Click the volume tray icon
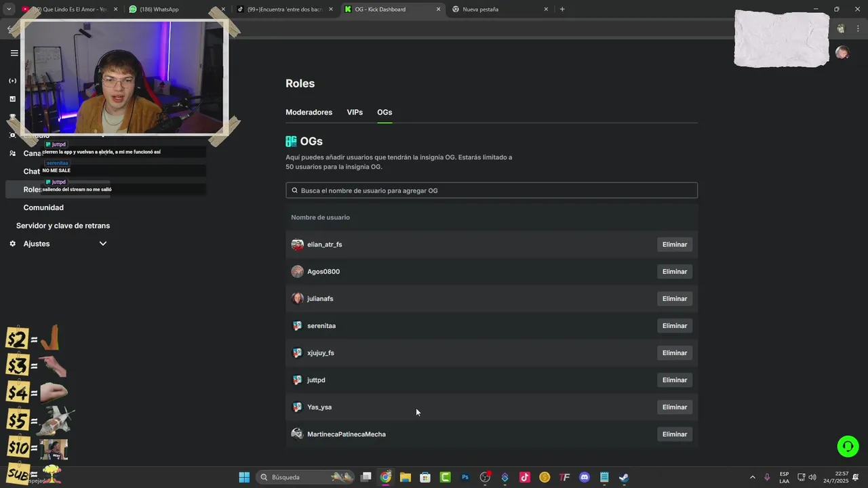Image resolution: width=868 pixels, height=488 pixels. (812, 477)
